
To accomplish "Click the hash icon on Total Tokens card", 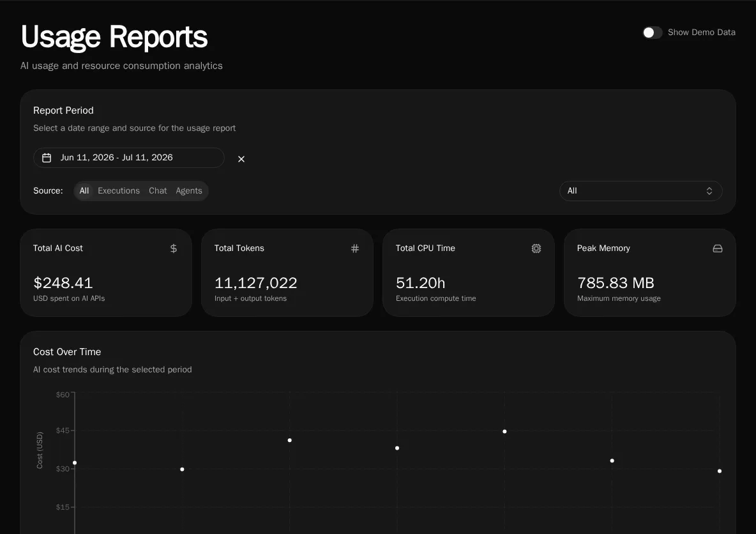I will tap(355, 248).
